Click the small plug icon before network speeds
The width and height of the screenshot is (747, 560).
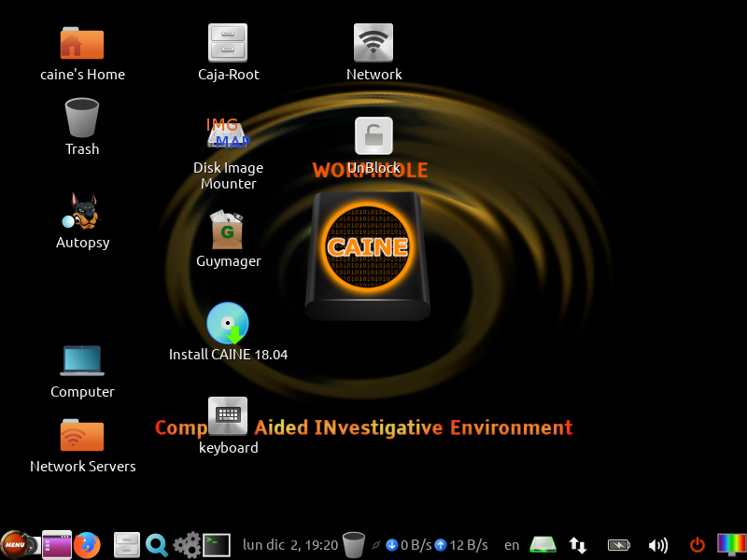pyautogui.click(x=376, y=545)
